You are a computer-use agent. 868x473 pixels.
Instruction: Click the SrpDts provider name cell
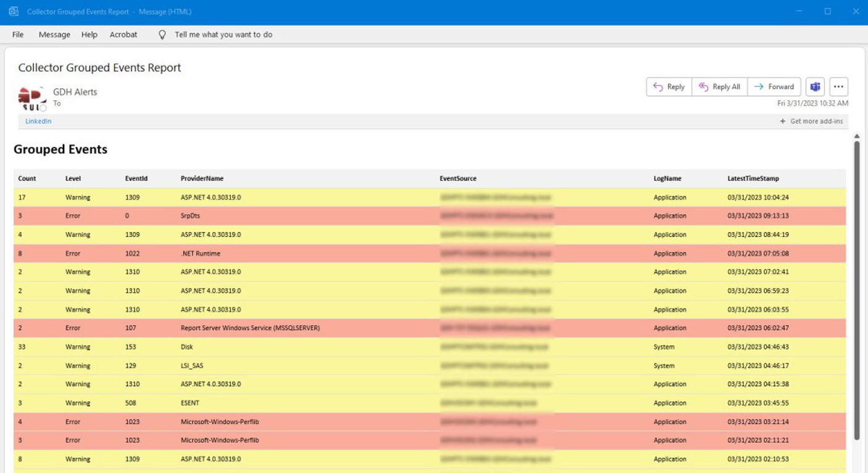[190, 216]
